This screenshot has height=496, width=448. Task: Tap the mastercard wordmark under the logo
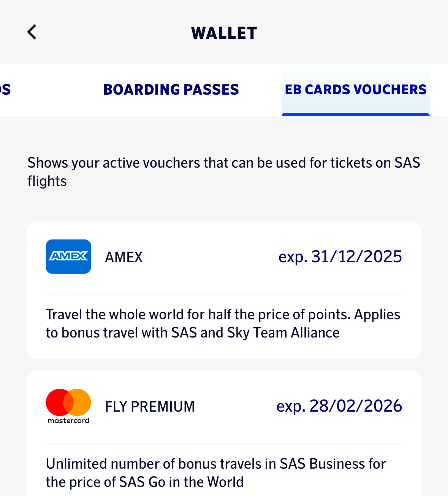68,420
